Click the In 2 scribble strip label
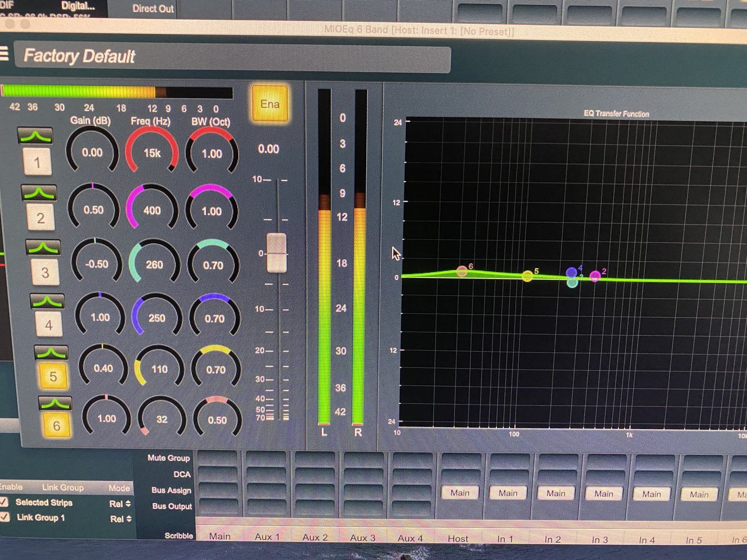 pyautogui.click(x=553, y=540)
